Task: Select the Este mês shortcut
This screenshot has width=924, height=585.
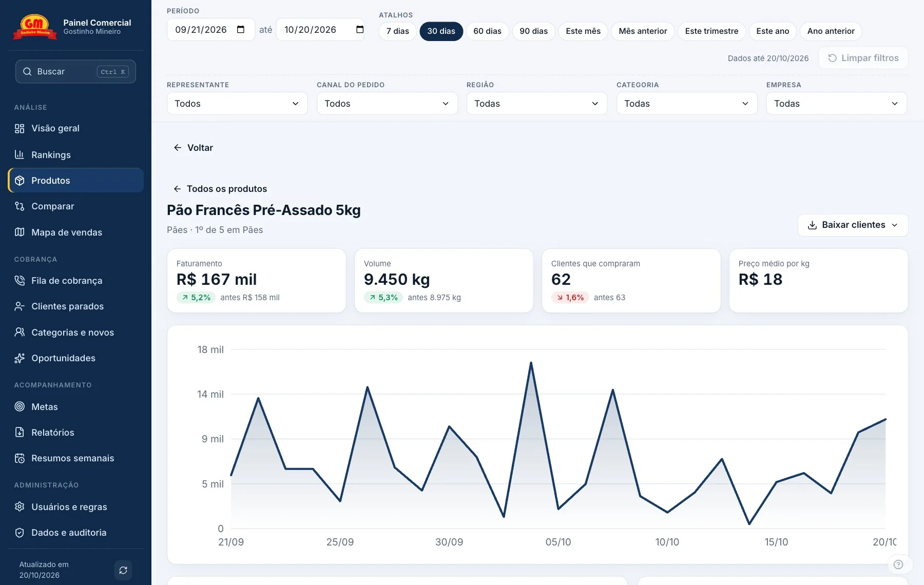Action: 583,31
